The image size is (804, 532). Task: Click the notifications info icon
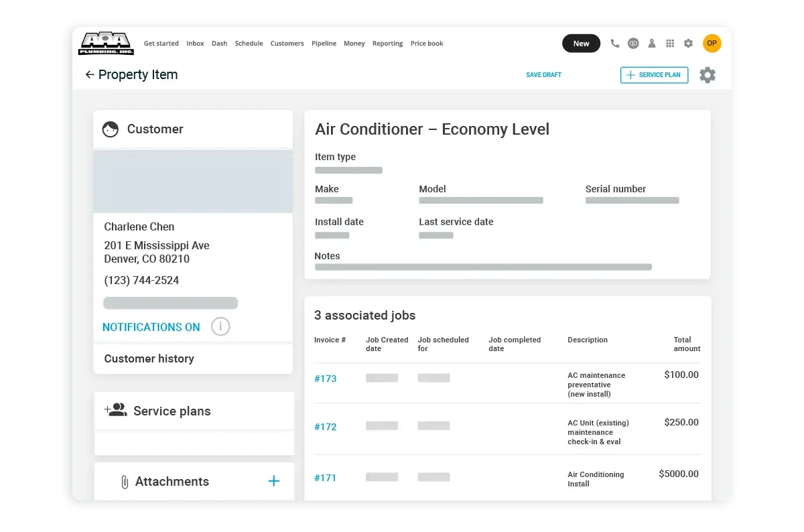pos(220,327)
